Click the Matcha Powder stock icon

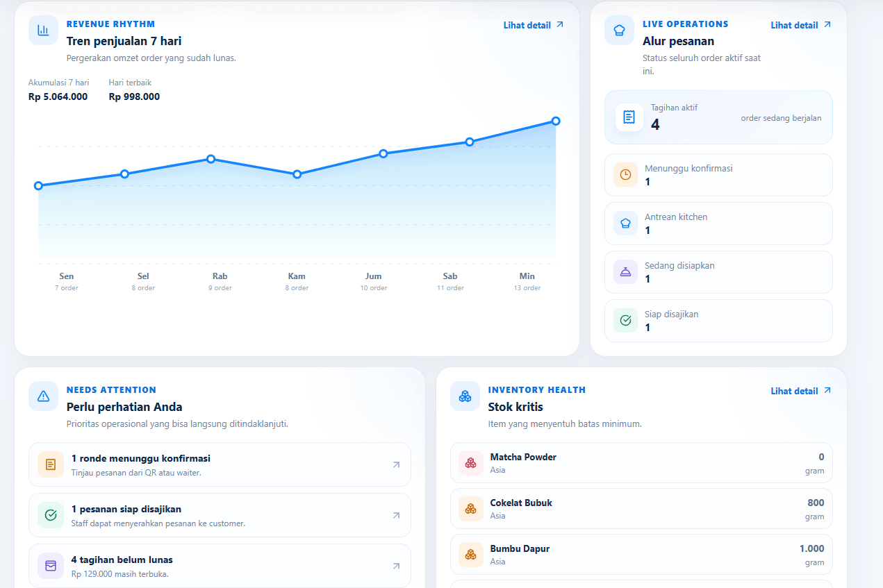click(471, 463)
